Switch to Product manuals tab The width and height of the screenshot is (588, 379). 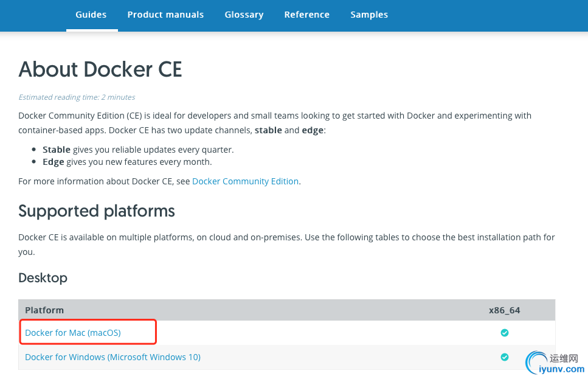pyautogui.click(x=165, y=15)
